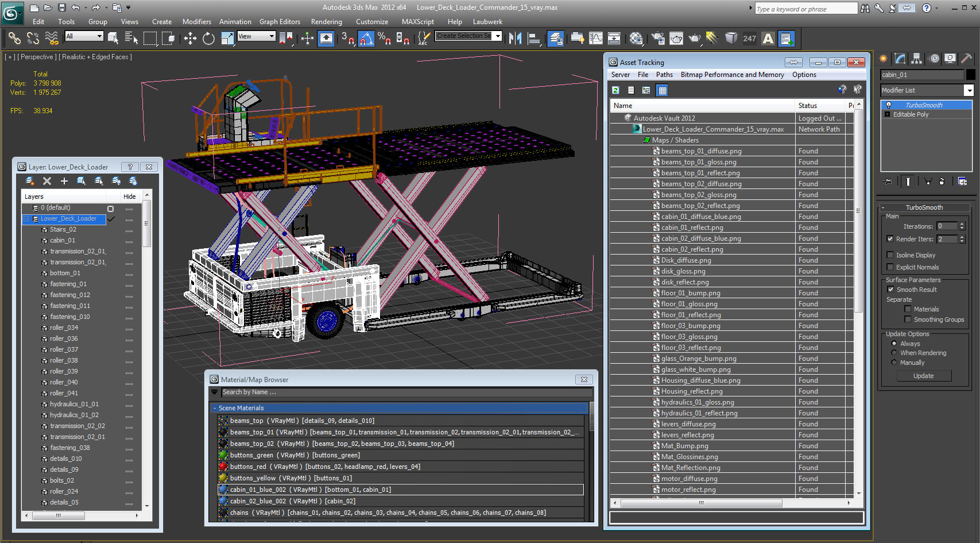Select the Always update option
980x543 pixels.
(x=894, y=344)
